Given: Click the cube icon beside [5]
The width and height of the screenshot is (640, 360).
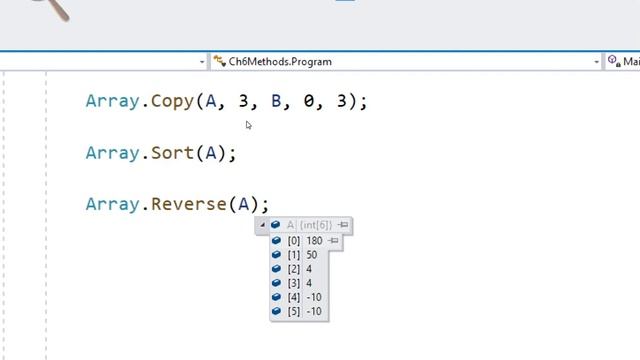Looking at the screenshot, I should (x=276, y=311).
